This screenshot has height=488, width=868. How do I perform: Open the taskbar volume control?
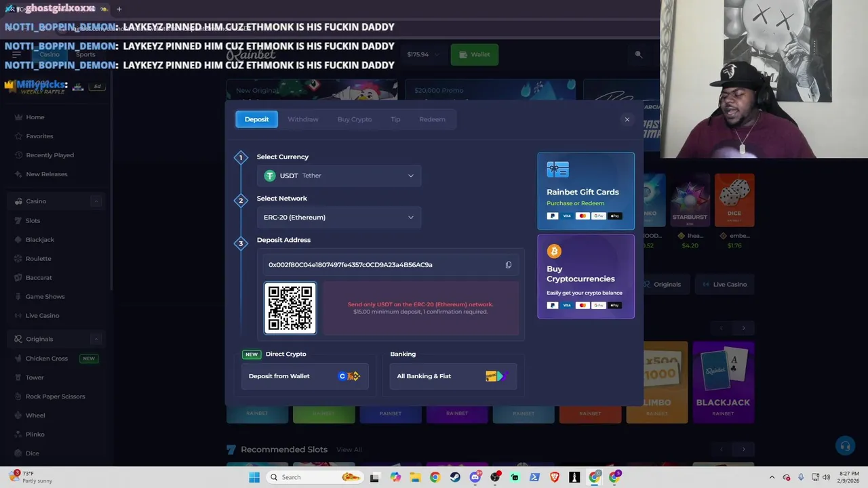point(827,477)
